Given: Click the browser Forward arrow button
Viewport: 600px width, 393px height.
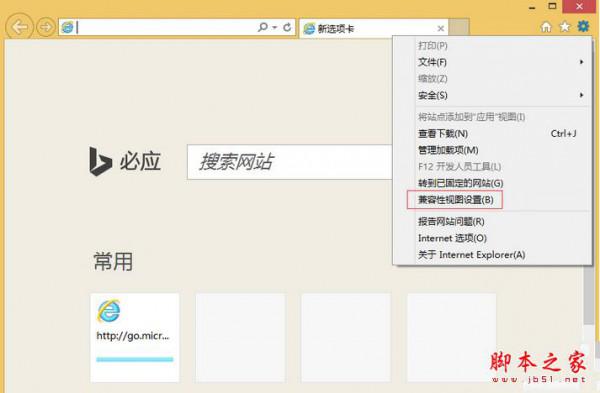Looking at the screenshot, I should 46,27.
